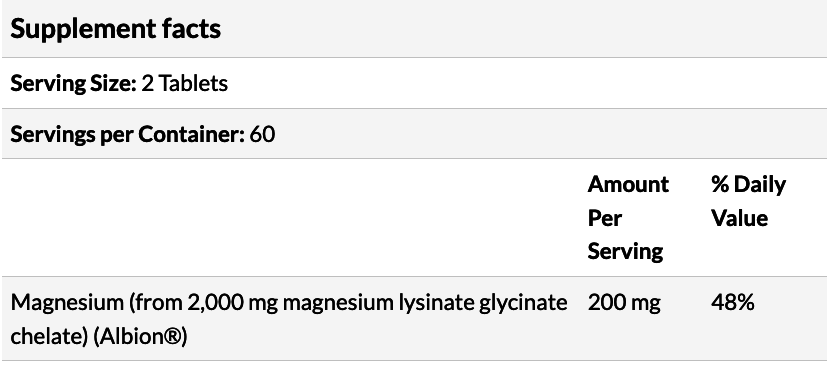838x366 pixels.
Task: Click the Amount Per Serving column header
Action: pos(628,217)
